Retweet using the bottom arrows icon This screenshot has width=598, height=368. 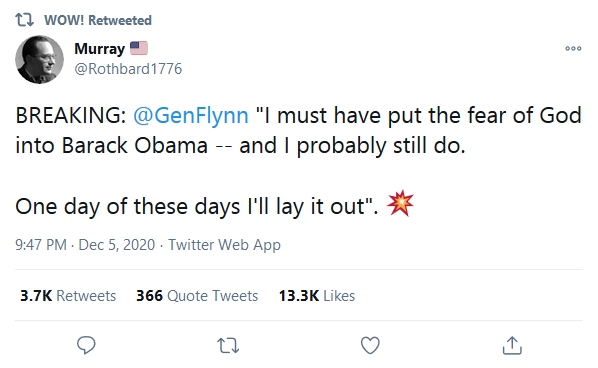coord(228,346)
